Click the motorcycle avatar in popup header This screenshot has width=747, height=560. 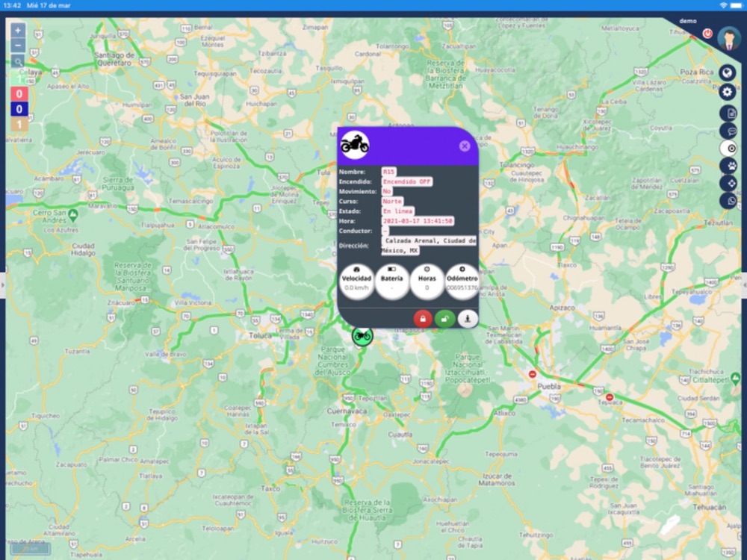click(355, 145)
